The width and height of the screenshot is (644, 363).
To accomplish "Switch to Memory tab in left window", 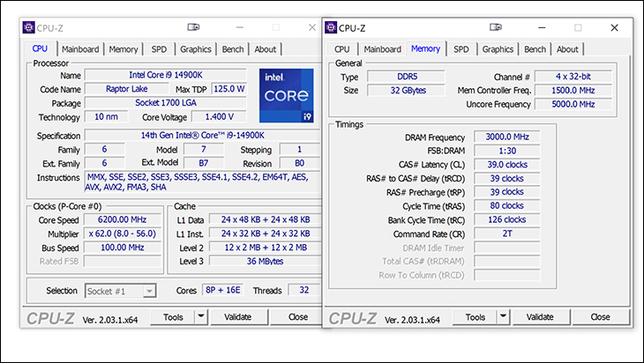I will (x=124, y=49).
